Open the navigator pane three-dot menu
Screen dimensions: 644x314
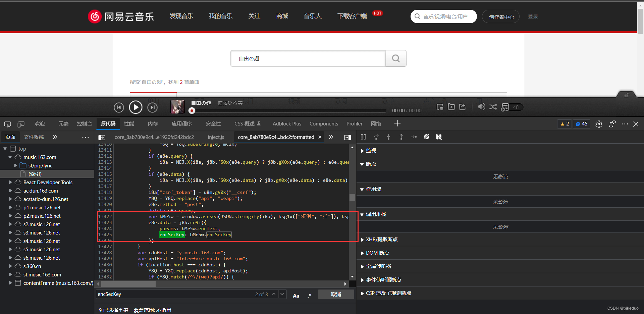[x=86, y=137]
